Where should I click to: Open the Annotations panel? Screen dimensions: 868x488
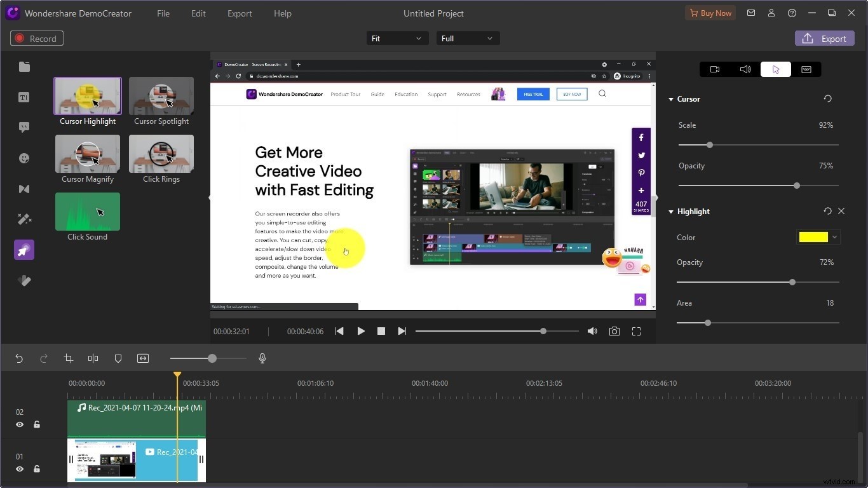(x=24, y=127)
